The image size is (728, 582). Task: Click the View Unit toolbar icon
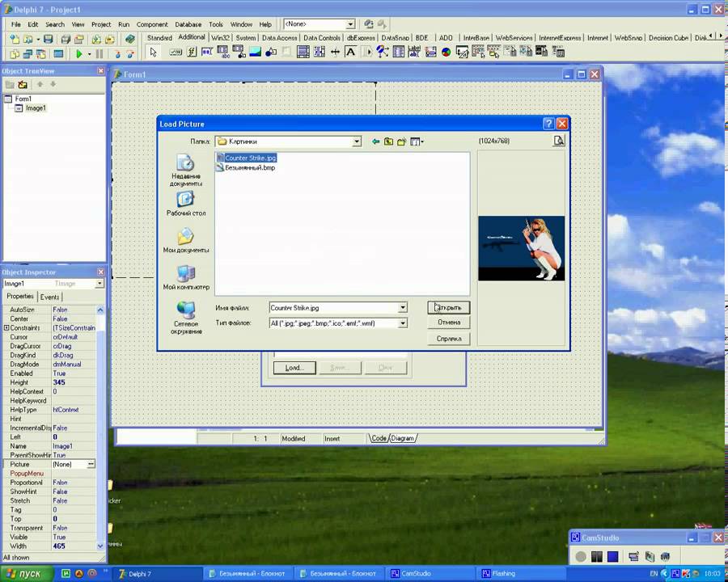15,54
